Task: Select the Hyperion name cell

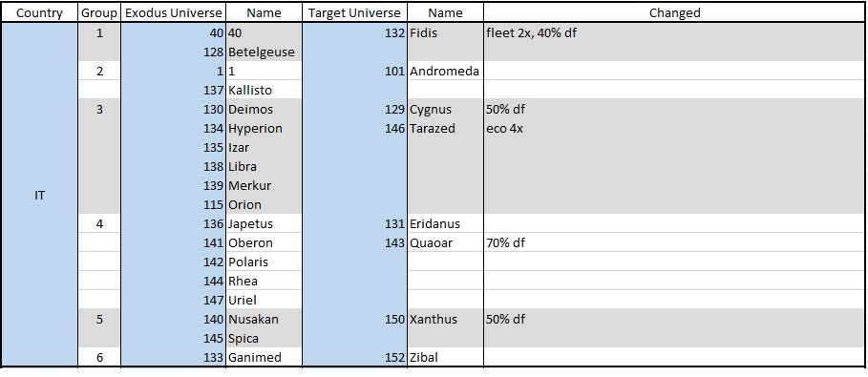Action: click(x=264, y=128)
